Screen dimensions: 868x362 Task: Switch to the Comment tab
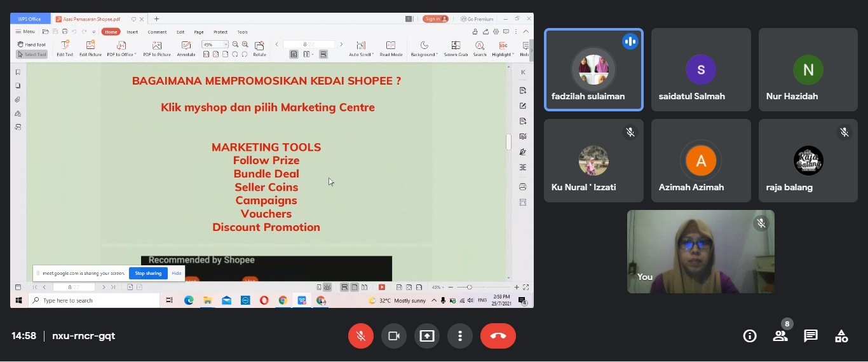(157, 32)
